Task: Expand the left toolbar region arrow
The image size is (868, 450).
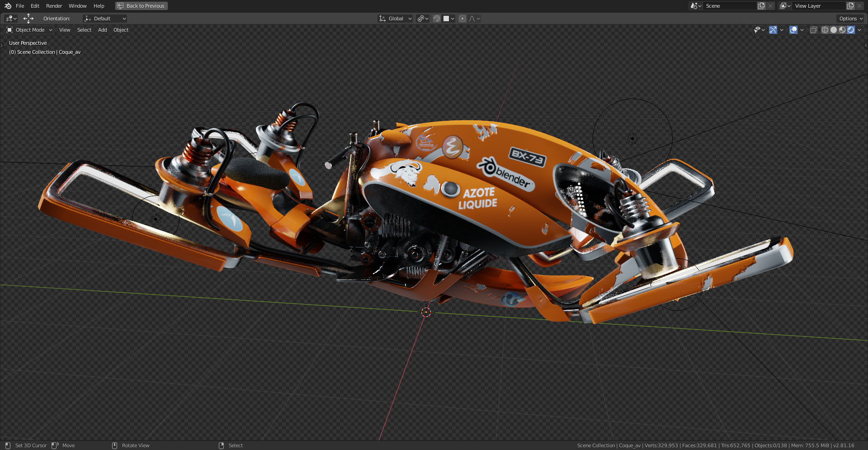Action: point(2,45)
